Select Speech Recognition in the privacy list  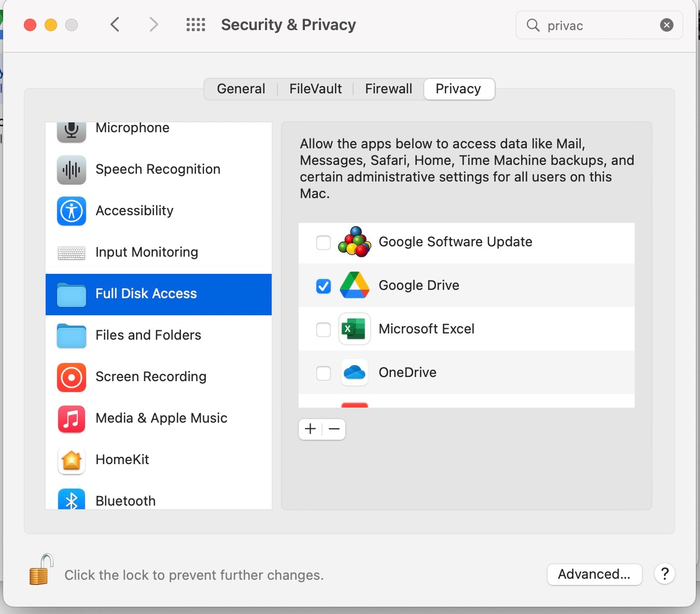[x=158, y=170]
